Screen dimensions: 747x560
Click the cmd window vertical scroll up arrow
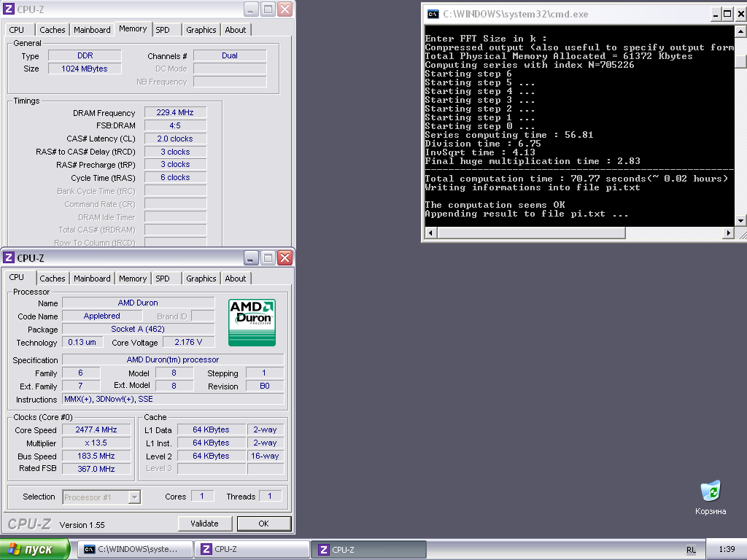[x=740, y=31]
